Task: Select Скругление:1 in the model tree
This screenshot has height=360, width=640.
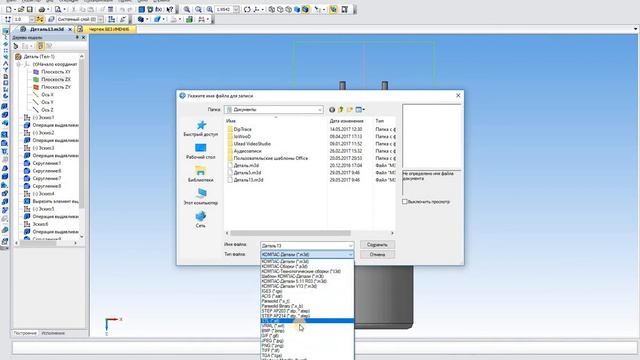Action: coord(42,163)
